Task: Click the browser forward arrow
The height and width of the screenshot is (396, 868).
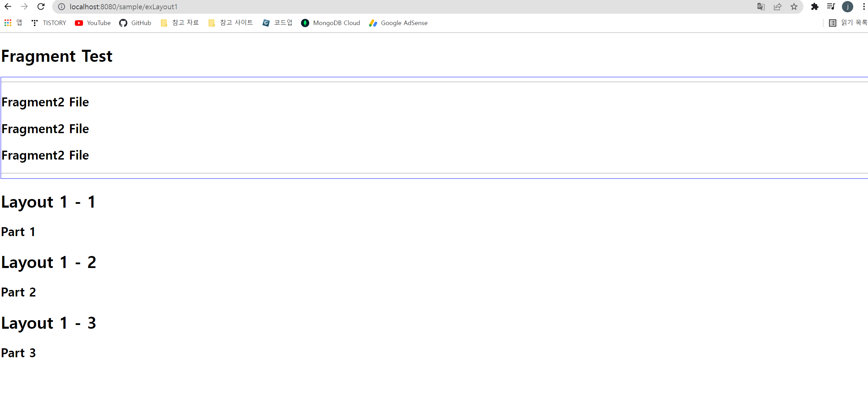Action: click(x=24, y=7)
